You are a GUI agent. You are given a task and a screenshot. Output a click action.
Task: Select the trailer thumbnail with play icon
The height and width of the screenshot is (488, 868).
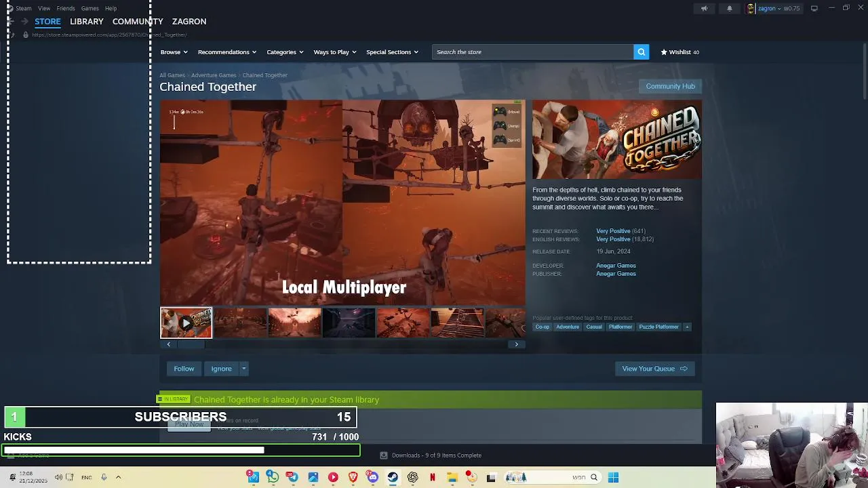point(186,323)
